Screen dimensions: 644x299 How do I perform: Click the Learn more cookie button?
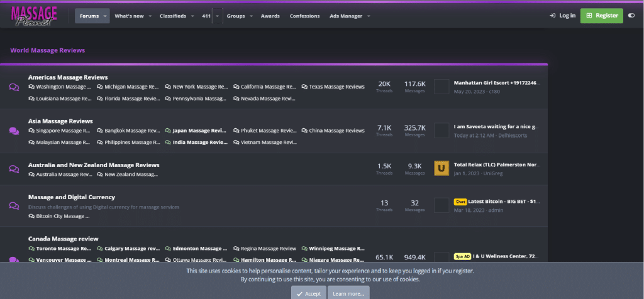(x=348, y=294)
